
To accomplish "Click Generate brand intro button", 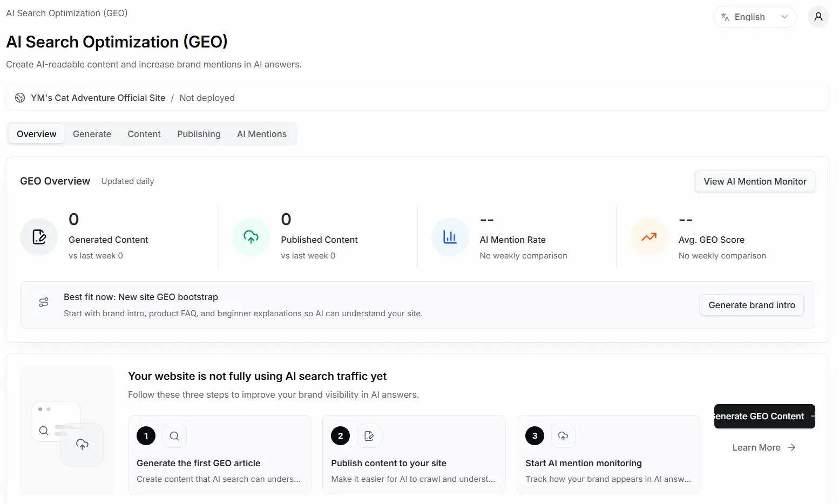I will pos(752,305).
